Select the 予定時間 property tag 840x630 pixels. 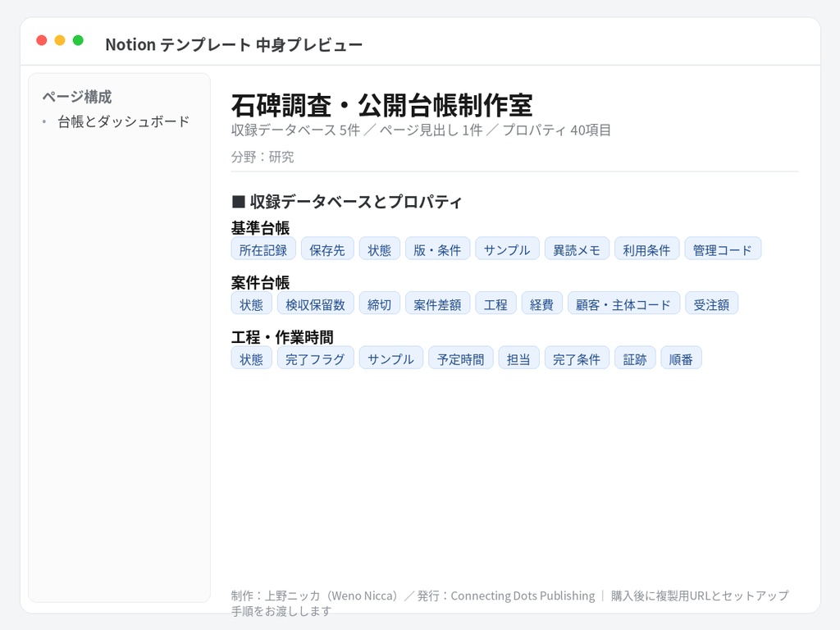coord(461,358)
